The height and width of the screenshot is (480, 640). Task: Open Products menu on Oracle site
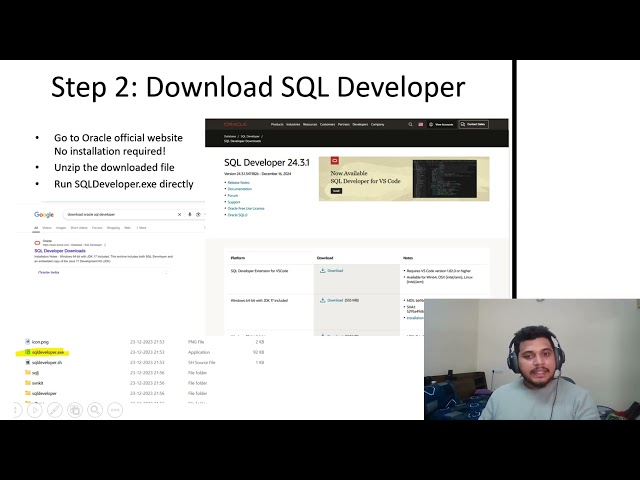(x=277, y=124)
